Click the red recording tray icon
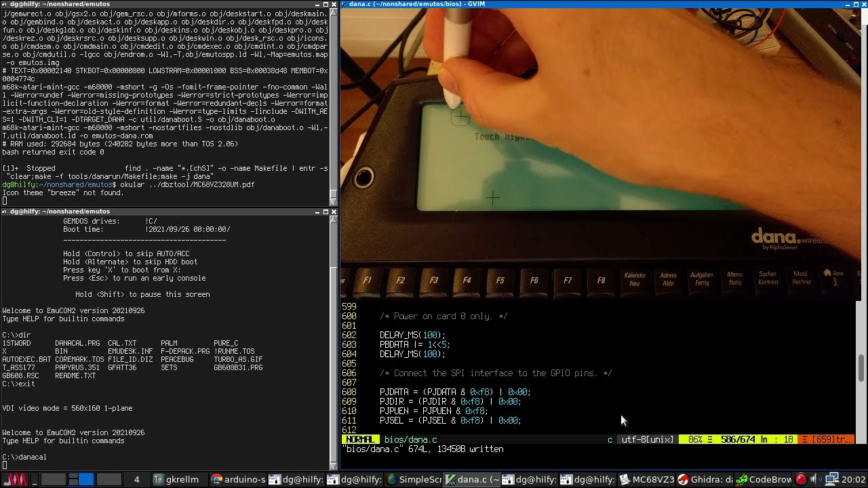The height and width of the screenshot is (488, 868). point(801,479)
